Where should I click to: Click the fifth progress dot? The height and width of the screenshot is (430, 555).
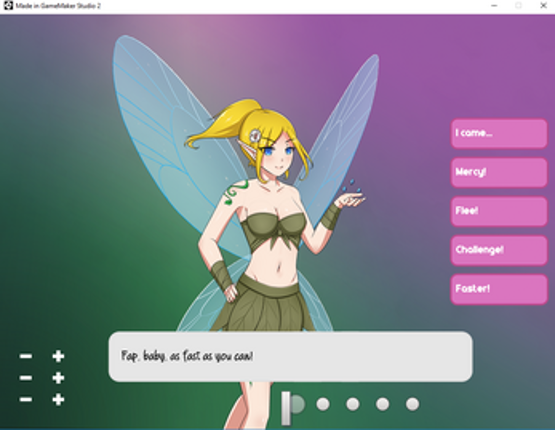point(412,404)
